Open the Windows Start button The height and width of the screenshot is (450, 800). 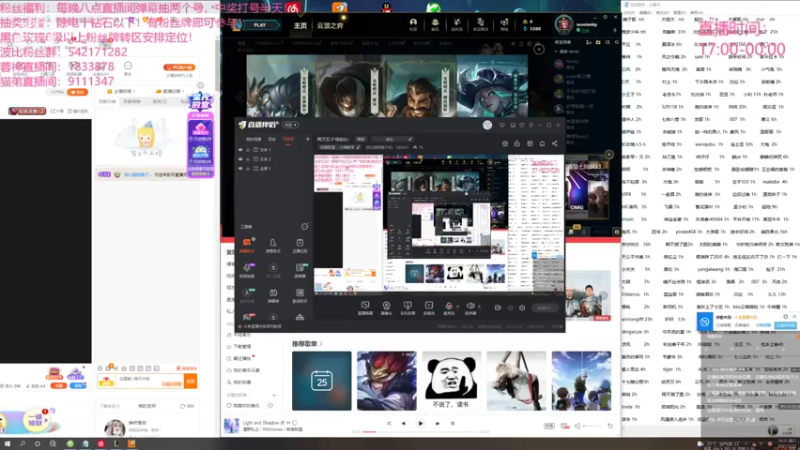7,444
